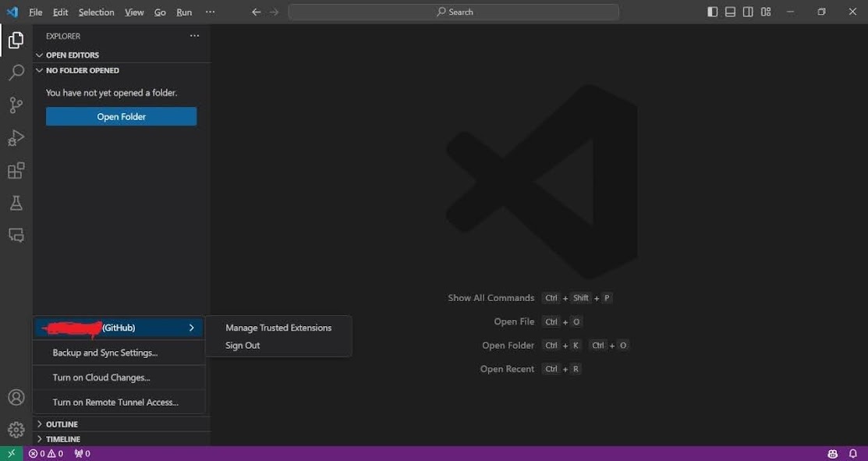
Task: Toggle the primary side bar layout icon
Action: 713,12
